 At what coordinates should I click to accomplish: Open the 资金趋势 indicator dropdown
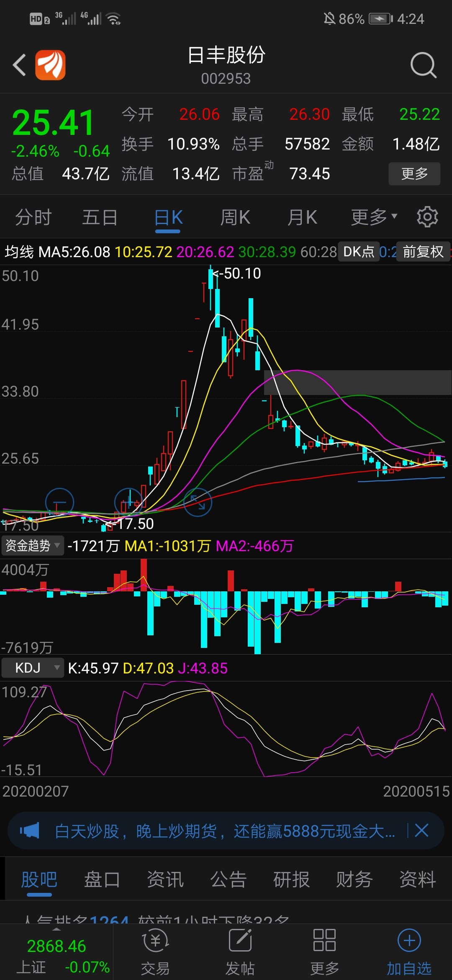pyautogui.click(x=33, y=546)
